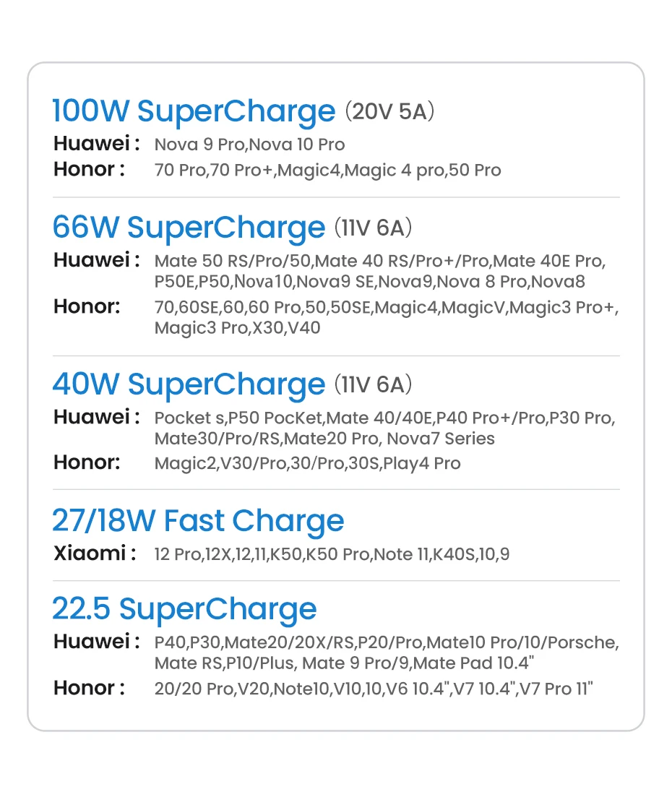Click the 27/18W Fast Charge heading

click(198, 520)
